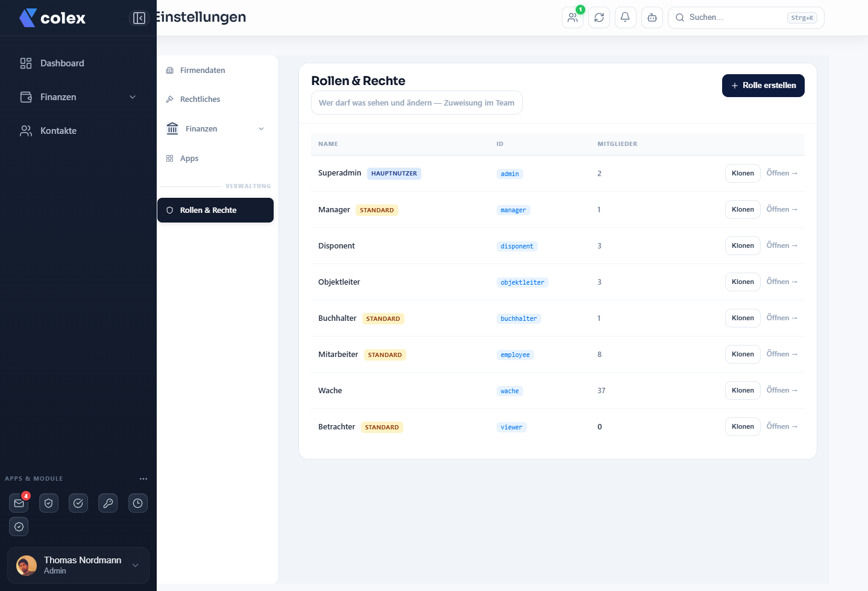Open the notifications bell
The height and width of the screenshot is (591, 868).
[x=626, y=17]
